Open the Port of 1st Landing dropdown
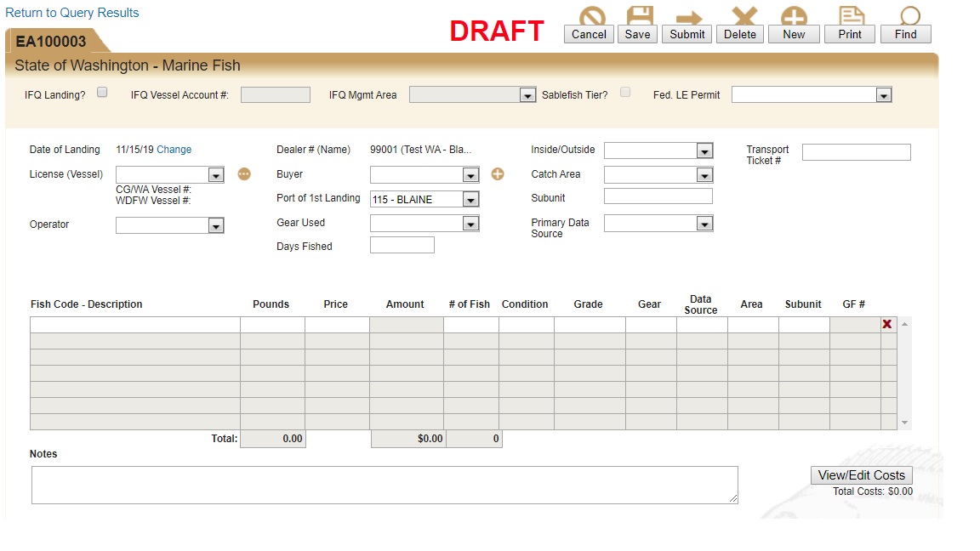980x551 pixels. point(470,200)
